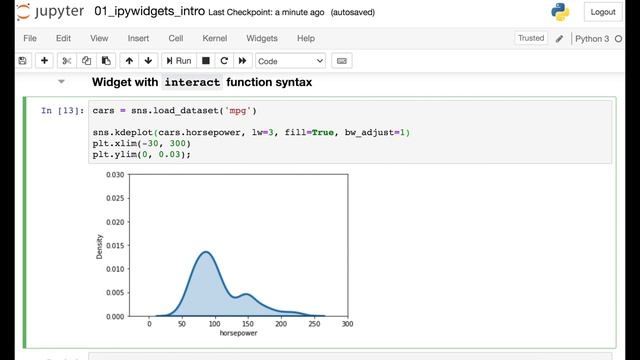This screenshot has width=640, height=360.
Task: Restart the kernel
Action: click(x=224, y=61)
